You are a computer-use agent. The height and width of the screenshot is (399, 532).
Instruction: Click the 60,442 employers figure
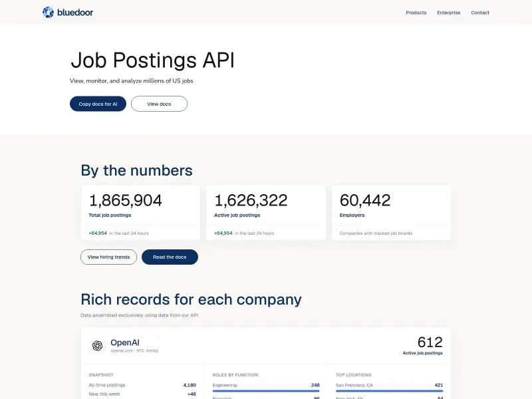point(365,200)
